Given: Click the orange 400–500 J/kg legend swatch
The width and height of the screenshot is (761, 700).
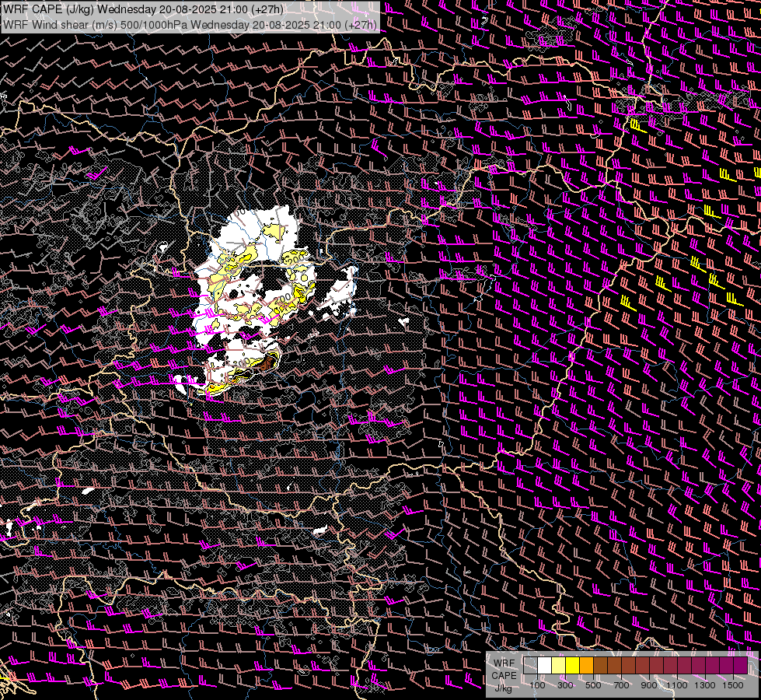Looking at the screenshot, I should click(586, 666).
